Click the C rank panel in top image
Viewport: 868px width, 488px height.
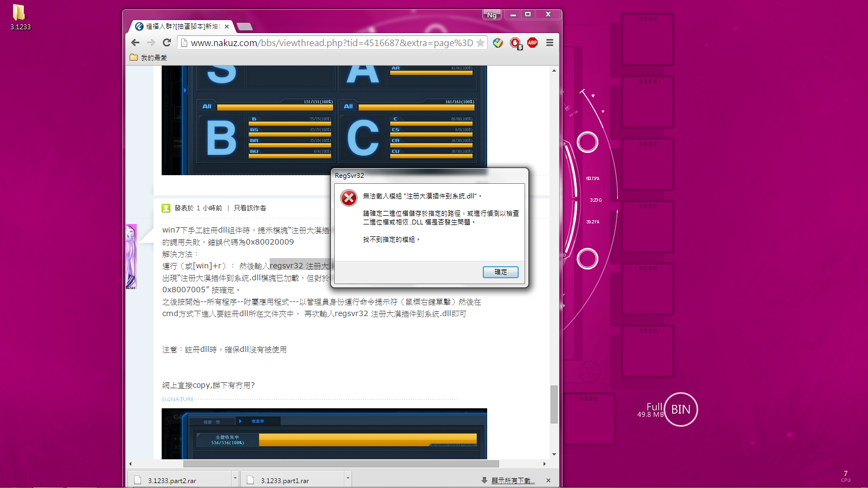click(407, 131)
